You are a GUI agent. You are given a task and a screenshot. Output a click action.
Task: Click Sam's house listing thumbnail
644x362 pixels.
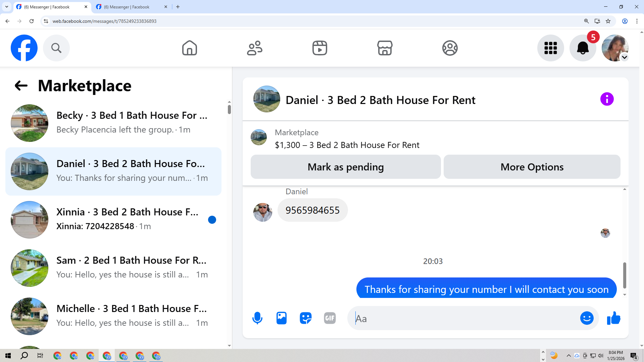tap(30, 268)
